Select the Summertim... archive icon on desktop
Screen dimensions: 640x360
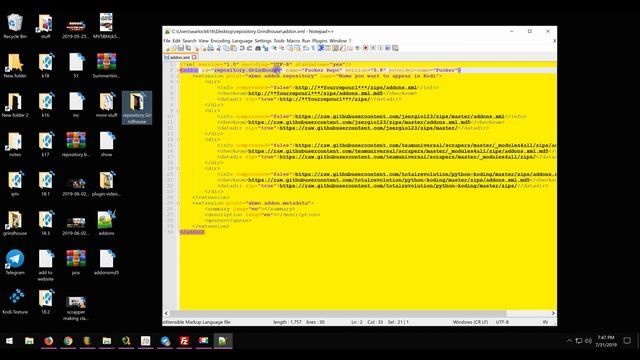tap(106, 65)
